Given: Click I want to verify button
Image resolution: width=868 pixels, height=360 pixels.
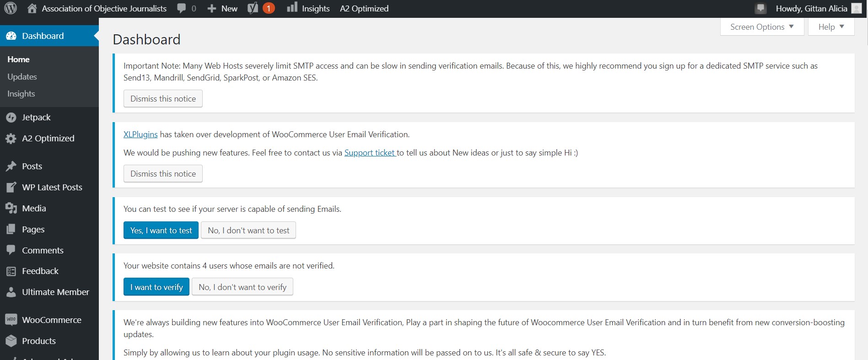Looking at the screenshot, I should [x=156, y=287].
